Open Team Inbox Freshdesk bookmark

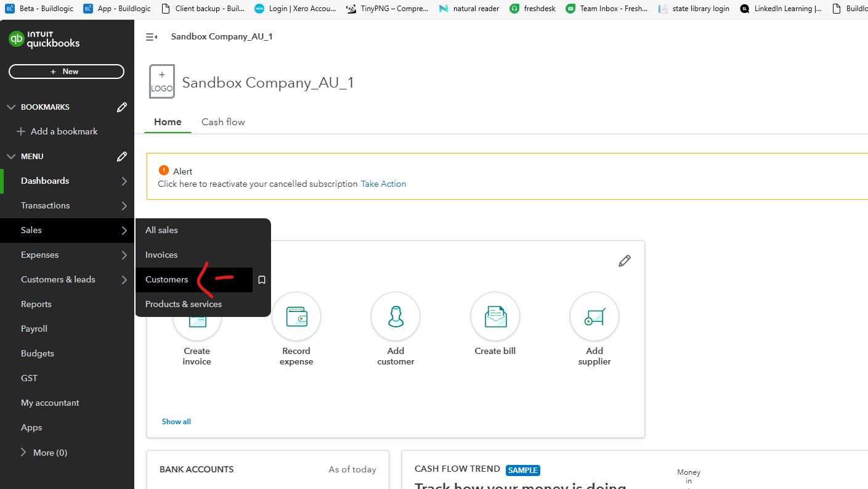pos(607,9)
